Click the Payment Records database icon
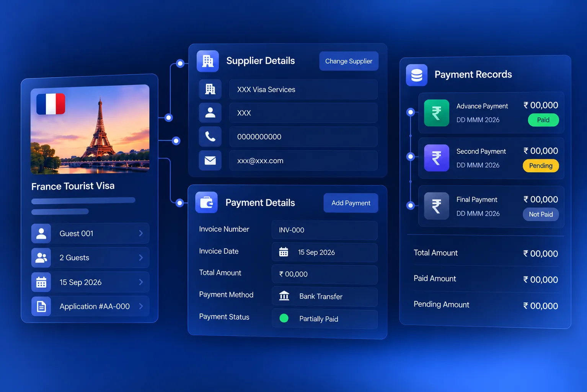 click(x=417, y=75)
